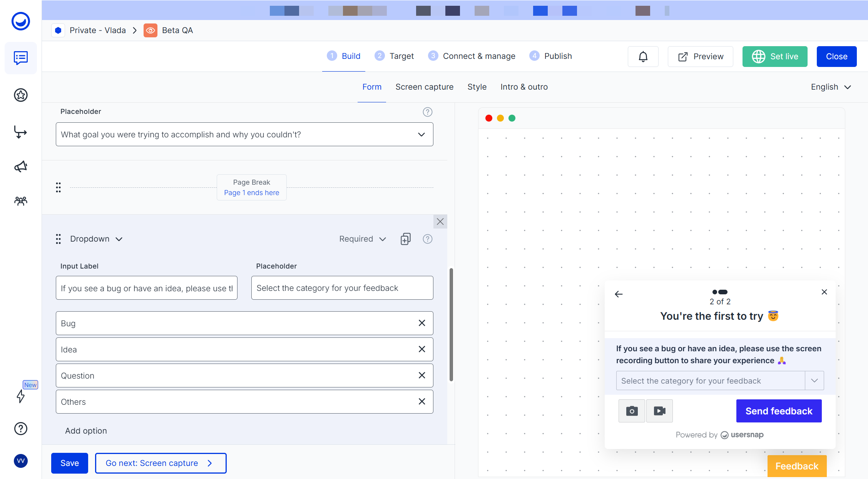Open the Dropdown field type selector
Viewport: 868px width, 479px height.
(96, 239)
